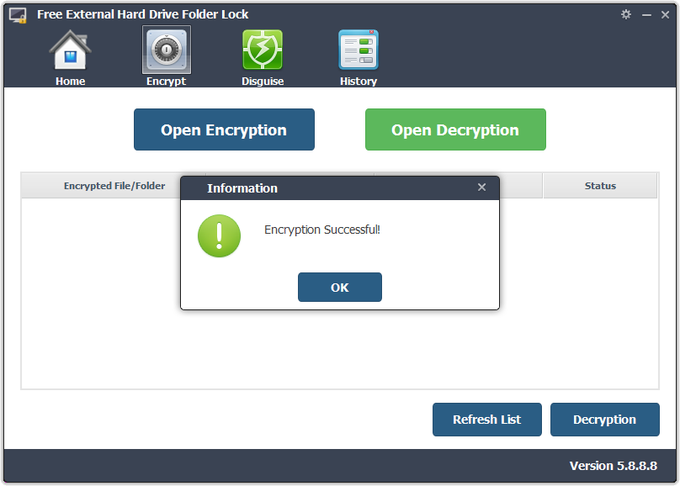
Task: Open the Disguise shield icon
Action: tap(262, 50)
